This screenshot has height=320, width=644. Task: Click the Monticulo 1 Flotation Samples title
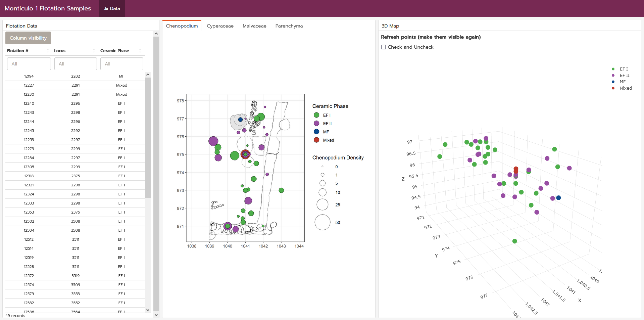click(48, 8)
